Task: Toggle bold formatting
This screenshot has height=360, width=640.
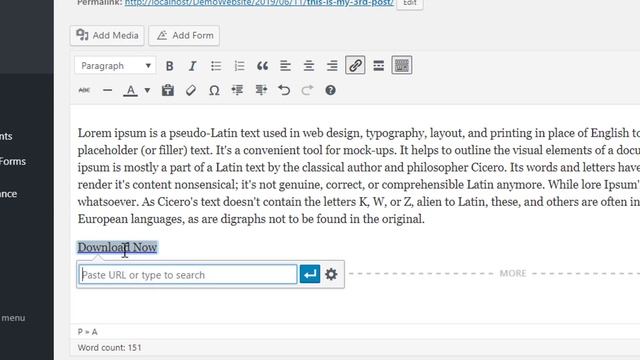Action: click(x=169, y=66)
